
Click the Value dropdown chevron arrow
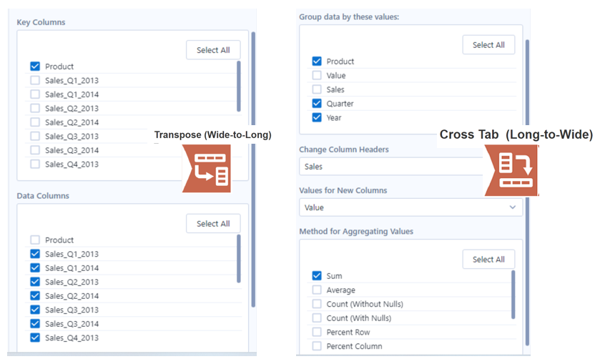(x=513, y=207)
